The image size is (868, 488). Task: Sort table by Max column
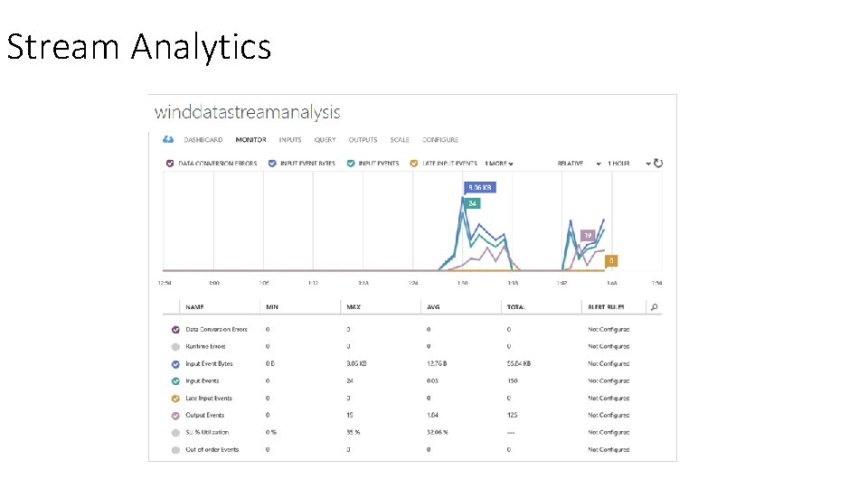click(x=354, y=307)
